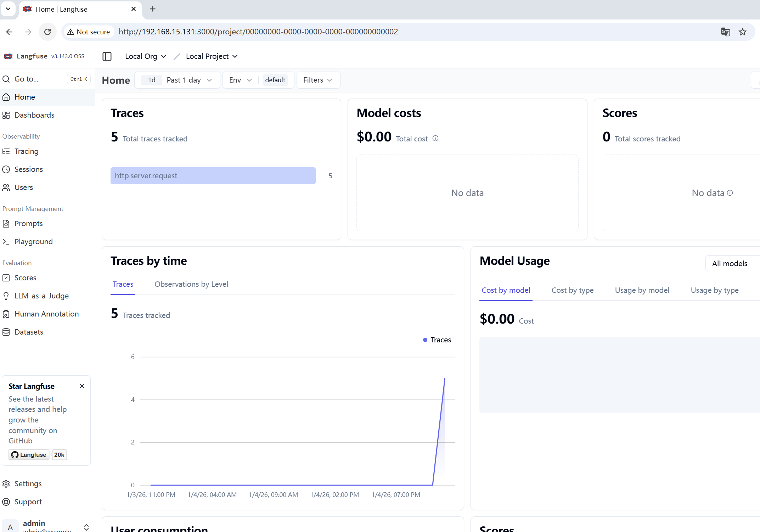Viewport: 760px width, 532px height.
Task: Select the Sessions sidebar item
Action: click(x=28, y=169)
